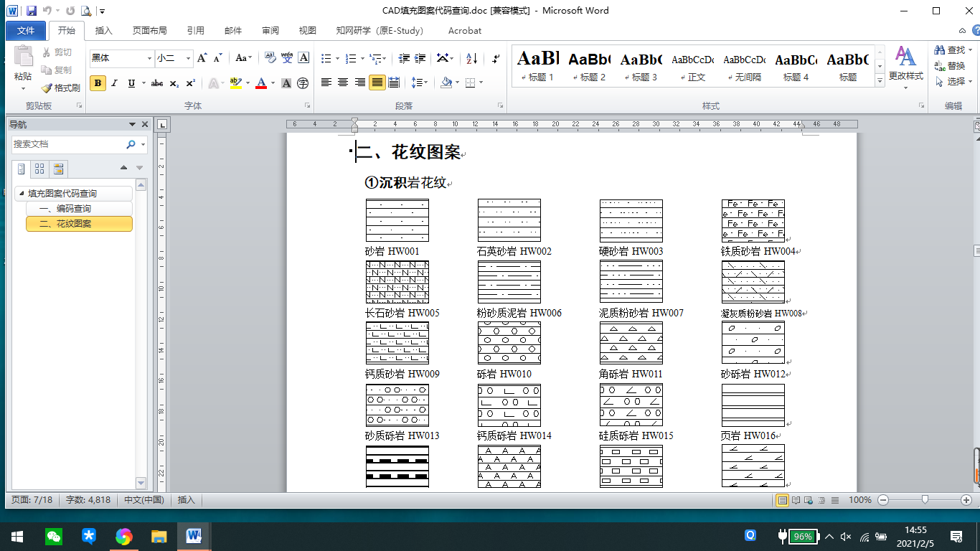Click the Decrease Indent icon
Screen dimensions: 980x551
pyautogui.click(x=404, y=58)
